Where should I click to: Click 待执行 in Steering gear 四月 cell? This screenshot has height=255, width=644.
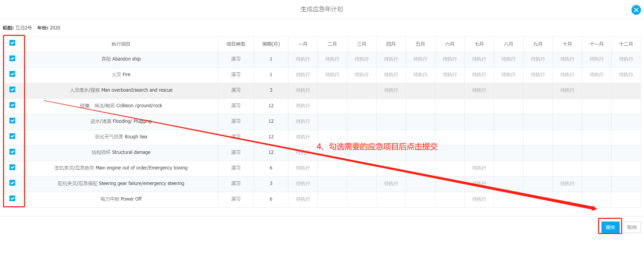(391, 184)
